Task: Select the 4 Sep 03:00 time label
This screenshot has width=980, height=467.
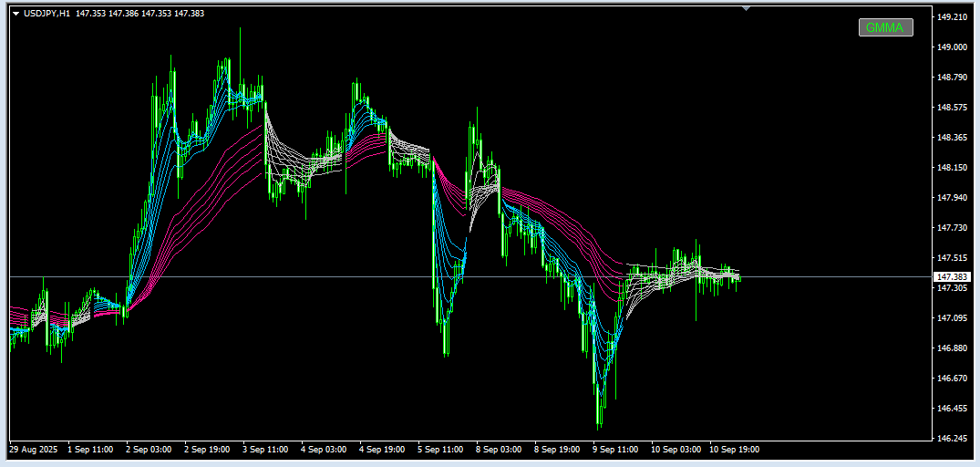Action: (325, 450)
